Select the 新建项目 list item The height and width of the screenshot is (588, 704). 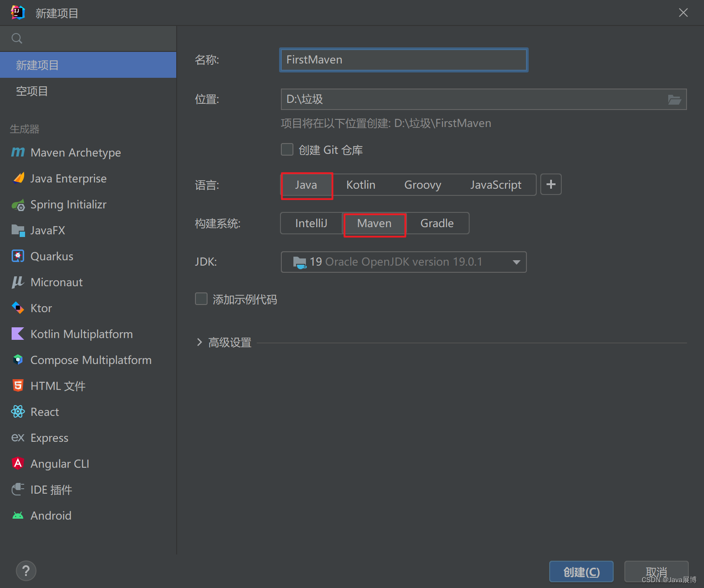(88, 65)
